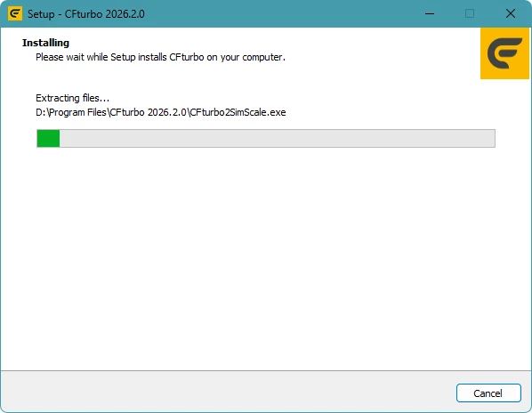Click the bold "Installing" heading
Viewport: 532px width, 413px height.
pos(45,43)
